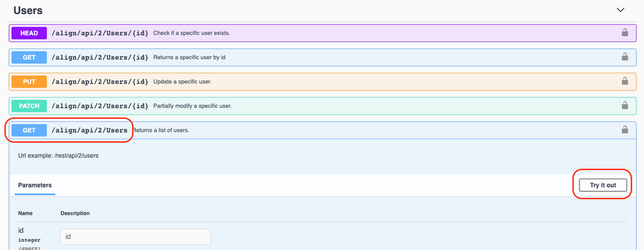Click the /align/api/2/Users path text
The width and height of the screenshot is (644, 250).
tap(90, 131)
